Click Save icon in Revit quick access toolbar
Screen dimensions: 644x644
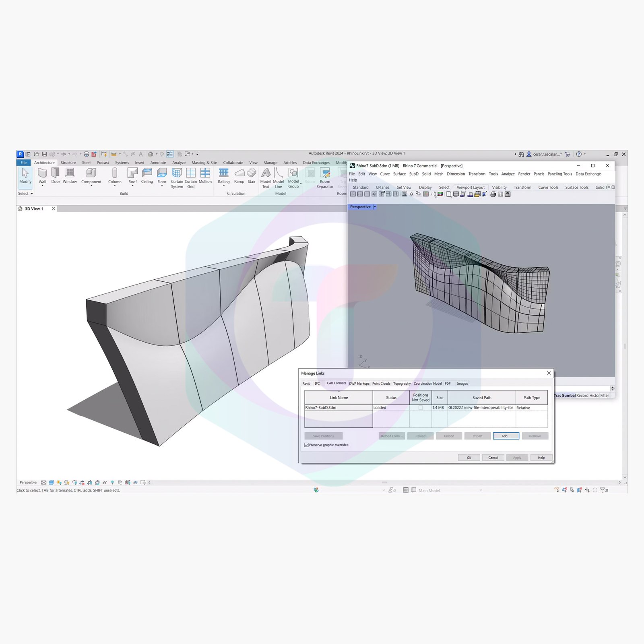pos(44,154)
